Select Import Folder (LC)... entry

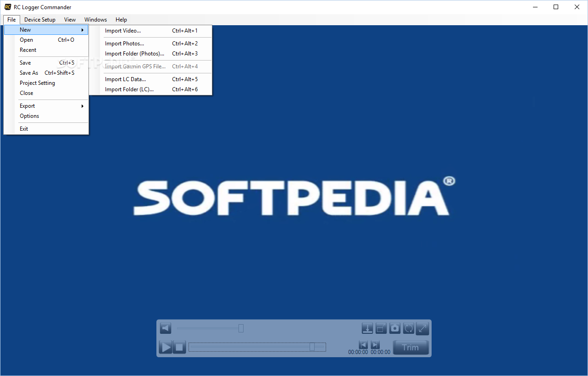(151, 89)
